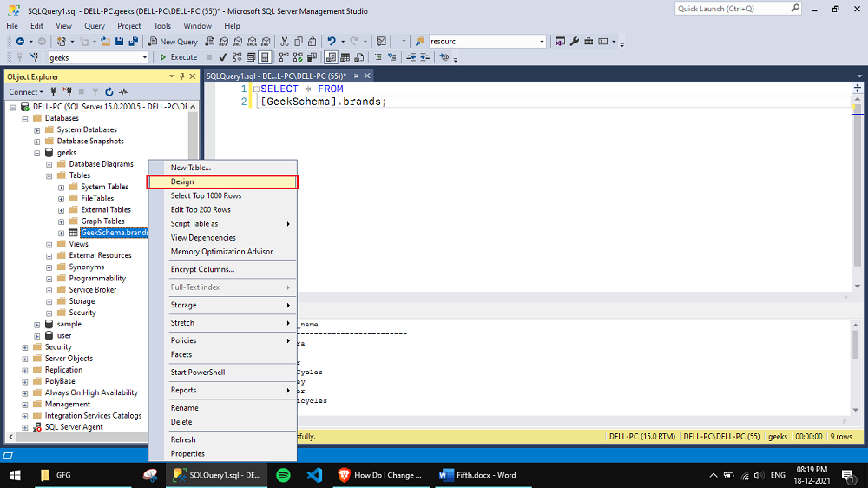Click the Undo arrow icon

[x=332, y=42]
